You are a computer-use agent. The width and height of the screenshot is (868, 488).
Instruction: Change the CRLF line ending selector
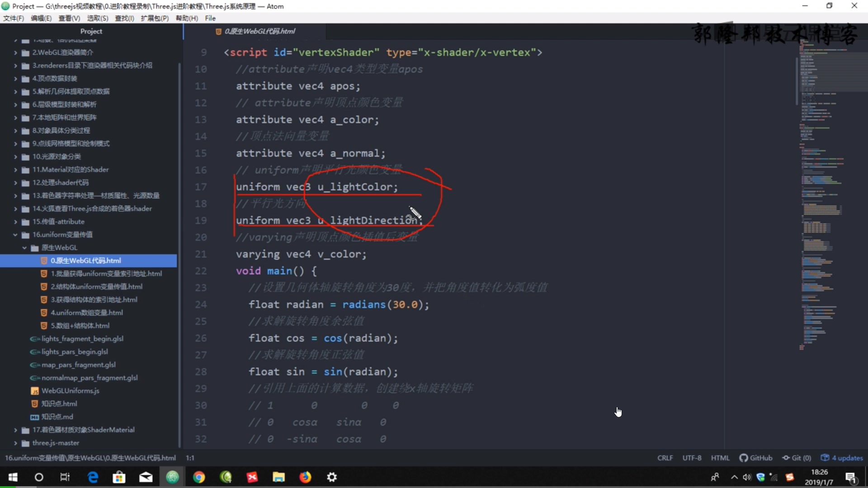tap(665, 458)
